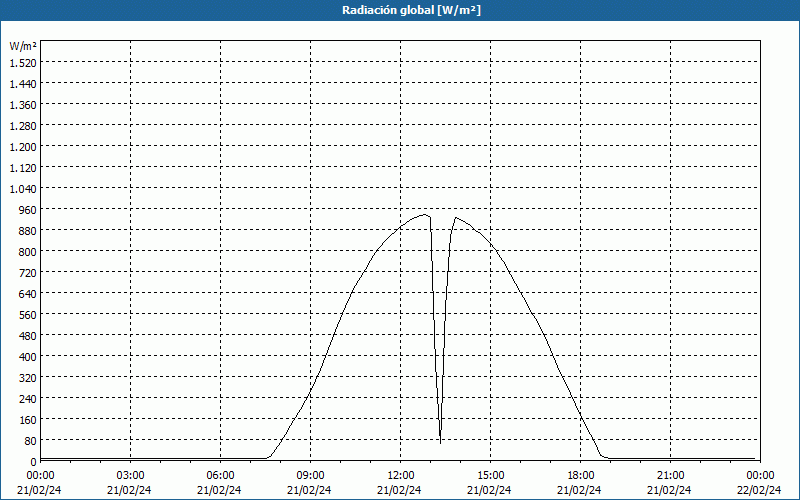Click the 21:00 time label on the X axis
Viewport: 800px width, 500px height.
(x=670, y=475)
